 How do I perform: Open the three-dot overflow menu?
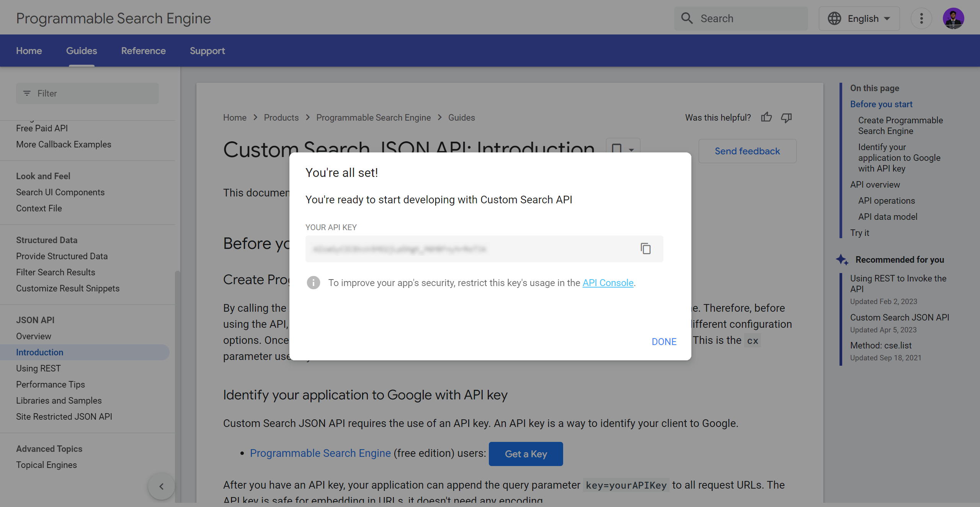(x=921, y=18)
